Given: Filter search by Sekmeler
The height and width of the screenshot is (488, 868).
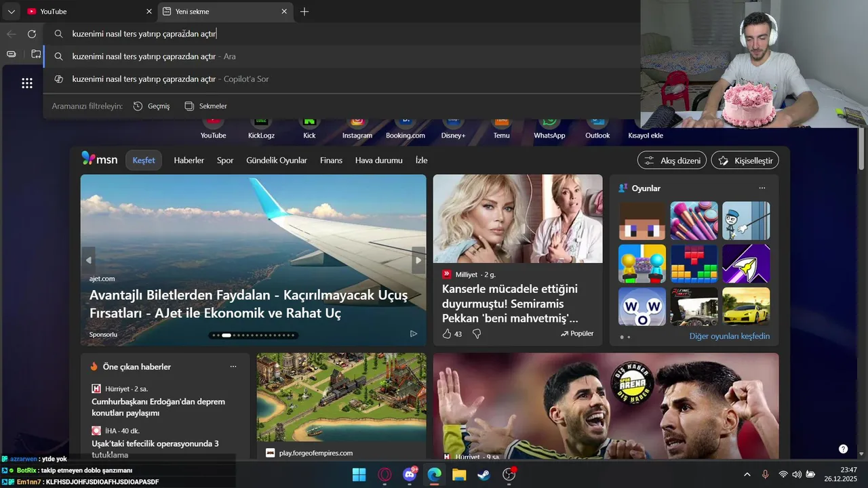Looking at the screenshot, I should click(205, 106).
